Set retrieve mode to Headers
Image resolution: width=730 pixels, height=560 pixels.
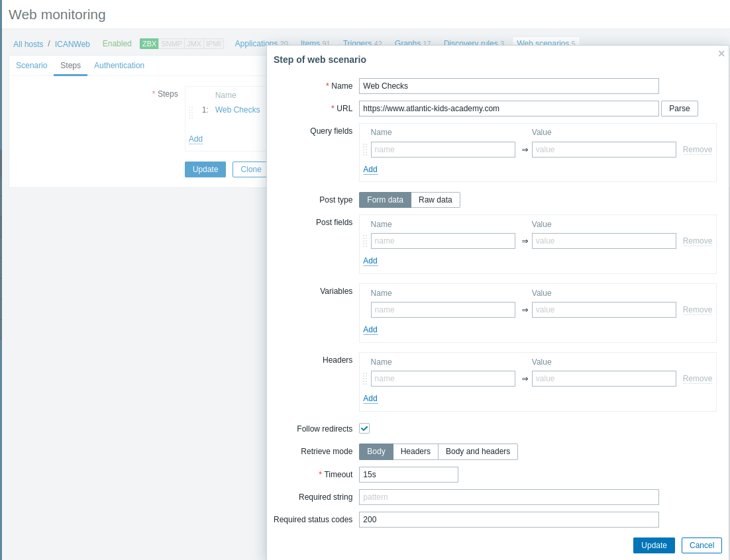pos(415,451)
